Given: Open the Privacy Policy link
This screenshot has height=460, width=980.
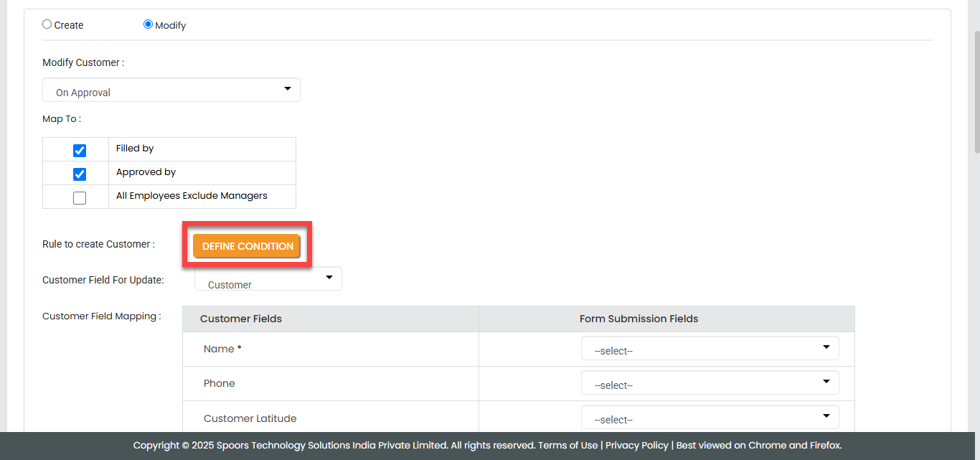Looking at the screenshot, I should pos(636,445).
